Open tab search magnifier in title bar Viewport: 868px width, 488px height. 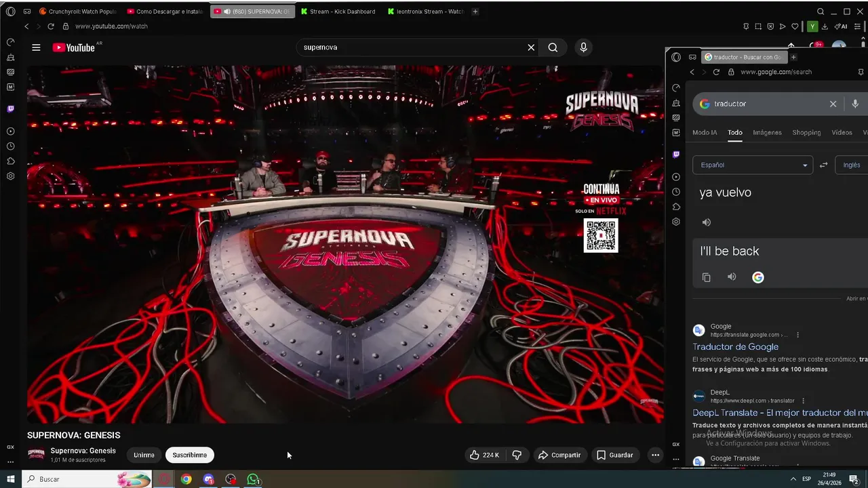(x=821, y=12)
